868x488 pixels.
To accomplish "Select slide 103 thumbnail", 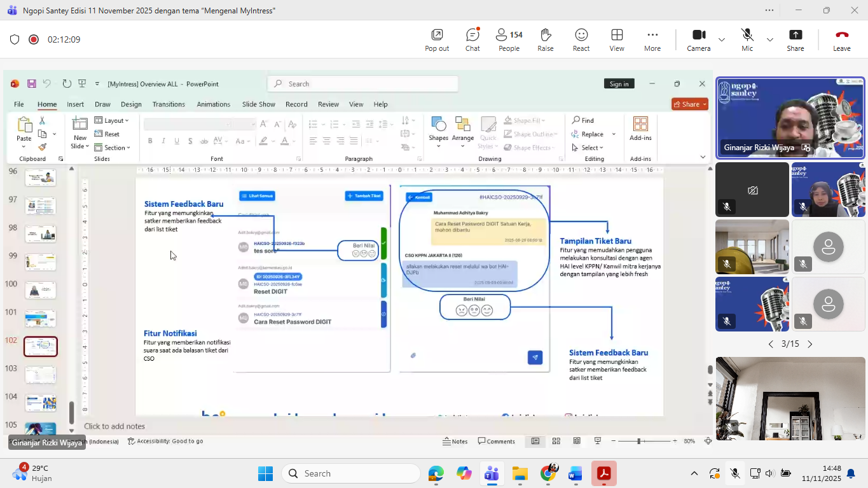I will click(41, 375).
